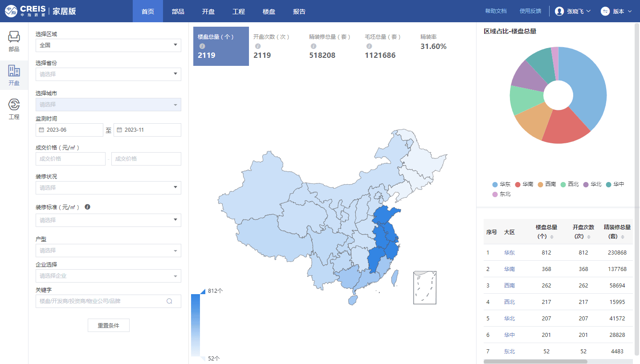Open the 报告 top navigation tab

[299, 11]
